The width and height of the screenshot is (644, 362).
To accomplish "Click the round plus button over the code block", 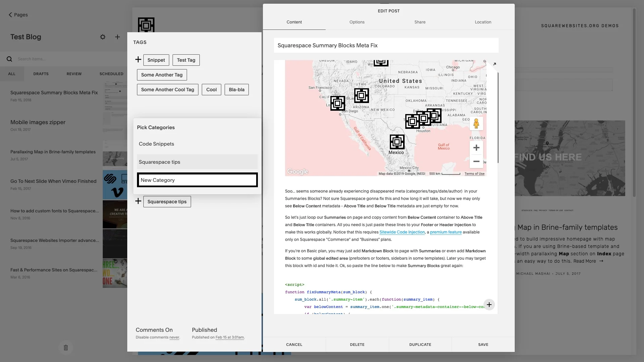I will [x=489, y=305].
